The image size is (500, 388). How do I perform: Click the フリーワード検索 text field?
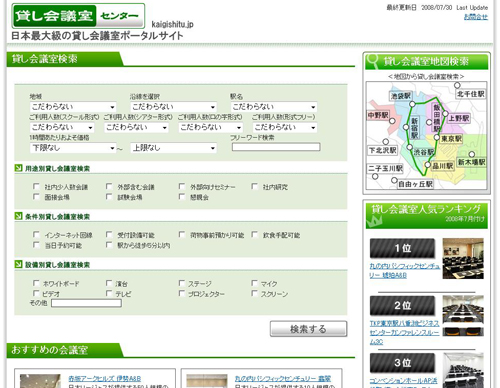276,147
